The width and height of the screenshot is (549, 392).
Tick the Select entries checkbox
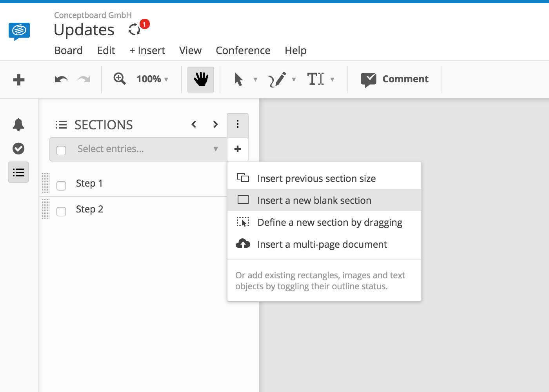pos(61,150)
